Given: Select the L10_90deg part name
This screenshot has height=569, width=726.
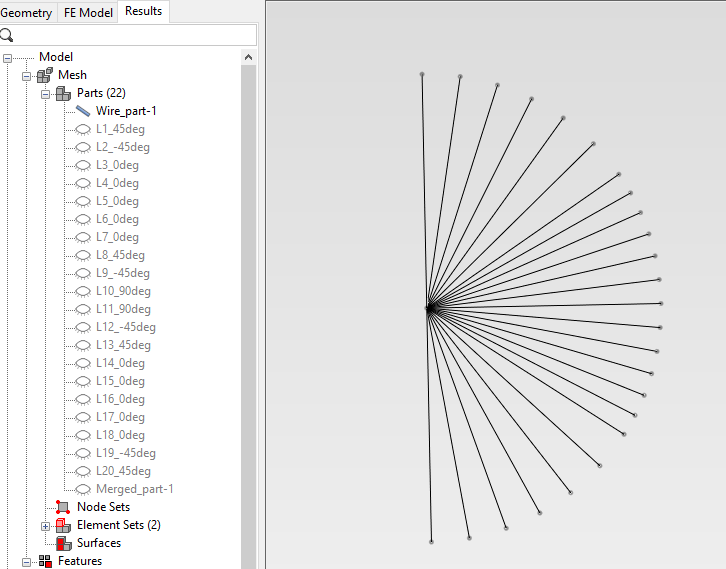Looking at the screenshot, I should click(x=123, y=291).
